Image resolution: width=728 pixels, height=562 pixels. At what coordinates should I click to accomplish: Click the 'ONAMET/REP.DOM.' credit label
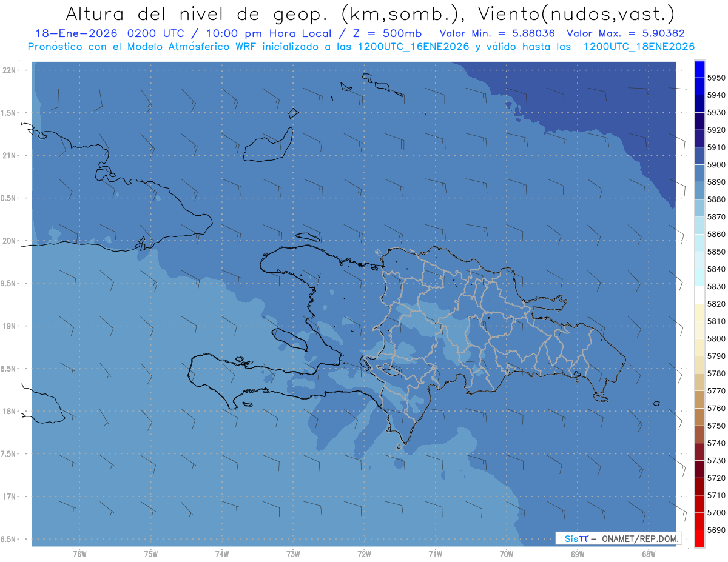[x=640, y=538]
